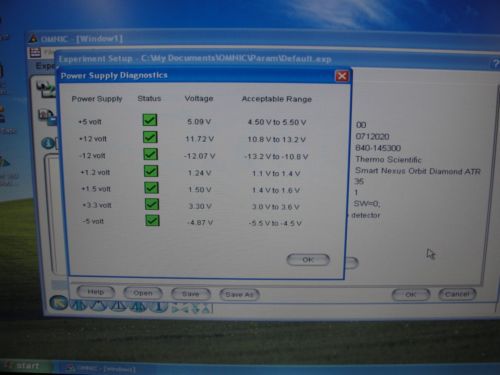
Task: Click the help question mark in Experiment Setup title
Action: point(495,64)
